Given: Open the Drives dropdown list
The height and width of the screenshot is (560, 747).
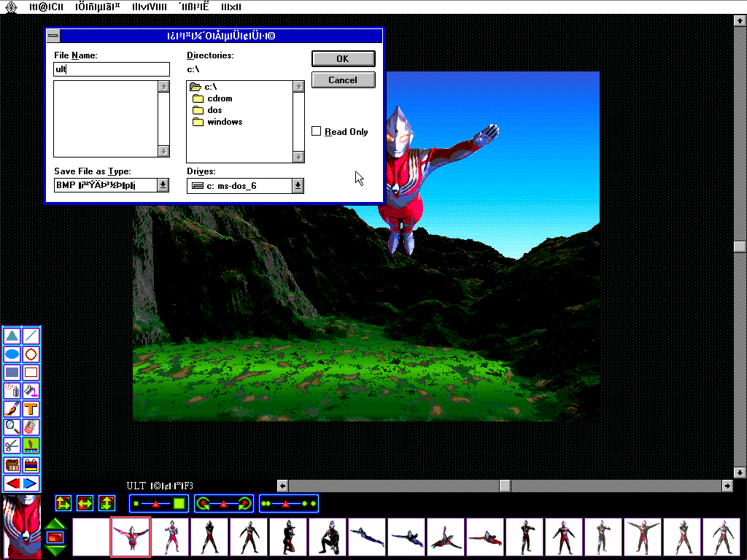Looking at the screenshot, I should click(x=298, y=186).
